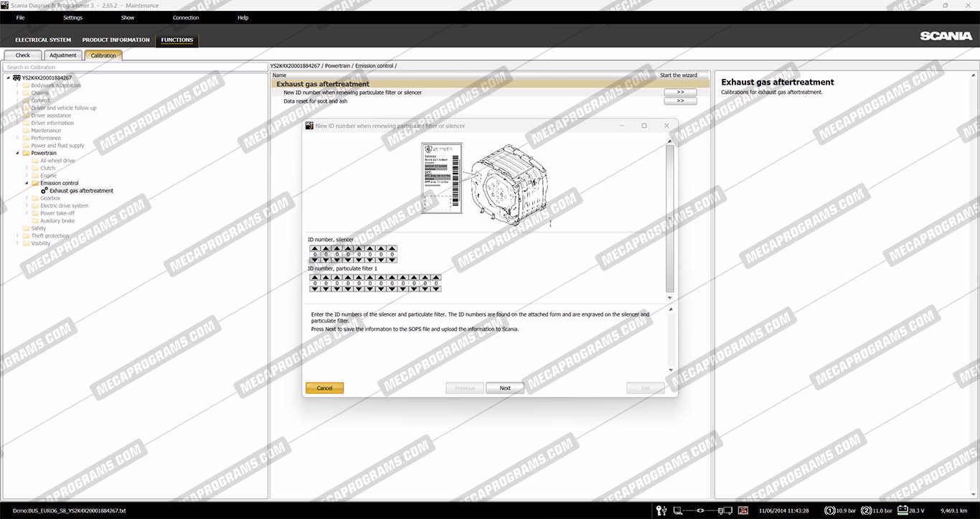Click the red crossed-out status bar icon
The width and height of the screenshot is (980, 519).
(x=743, y=510)
